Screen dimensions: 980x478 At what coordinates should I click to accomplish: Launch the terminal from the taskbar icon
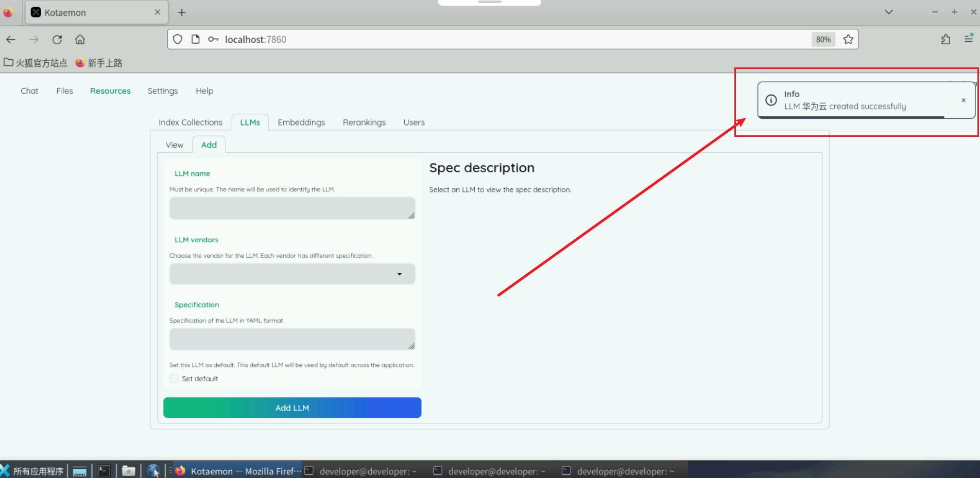(104, 471)
